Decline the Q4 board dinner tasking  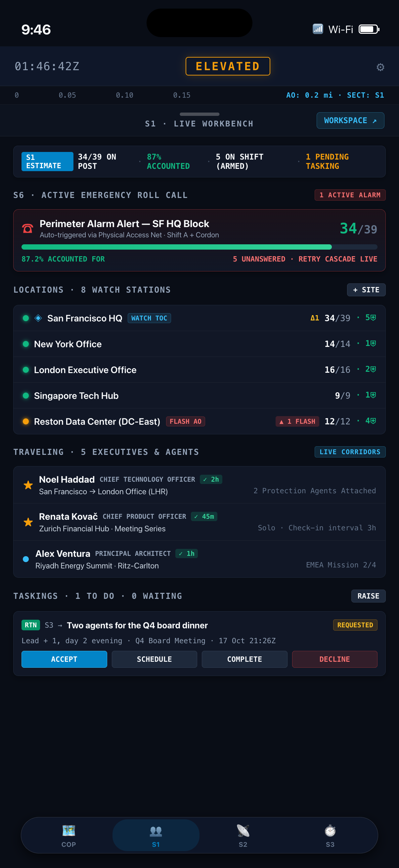pyautogui.click(x=334, y=659)
